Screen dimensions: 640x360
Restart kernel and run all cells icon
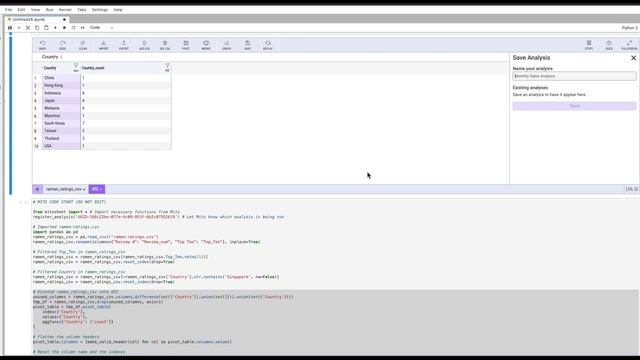(x=82, y=28)
